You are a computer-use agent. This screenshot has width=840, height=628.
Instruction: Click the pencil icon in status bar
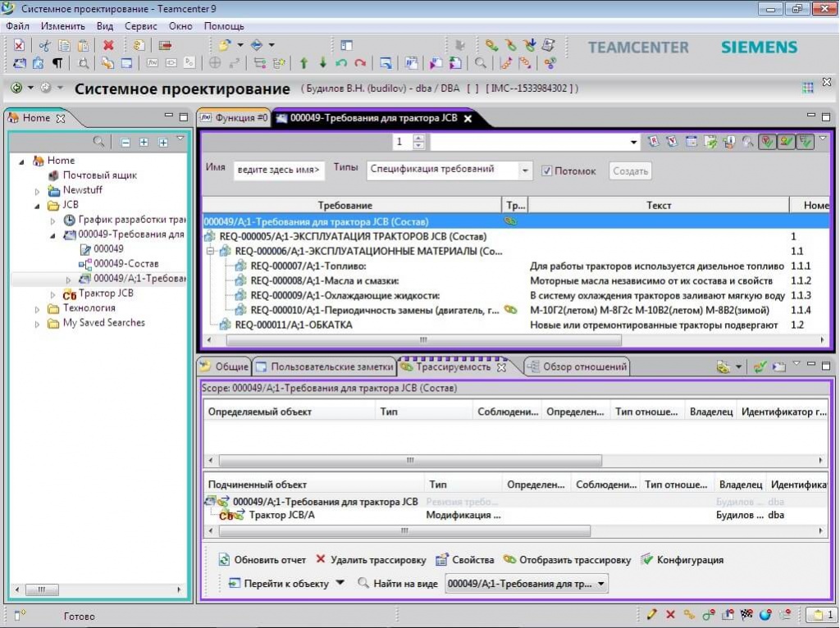(x=651, y=615)
